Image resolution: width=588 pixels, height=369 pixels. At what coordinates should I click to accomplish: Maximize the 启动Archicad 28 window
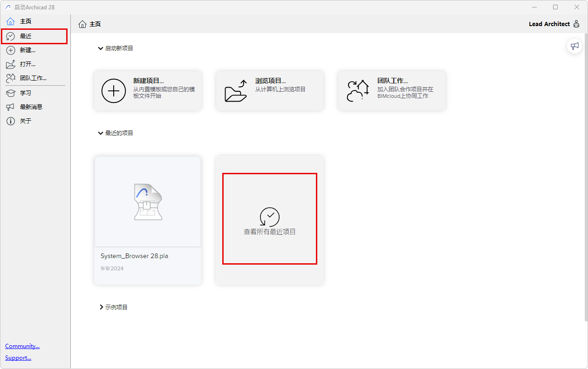coord(555,7)
